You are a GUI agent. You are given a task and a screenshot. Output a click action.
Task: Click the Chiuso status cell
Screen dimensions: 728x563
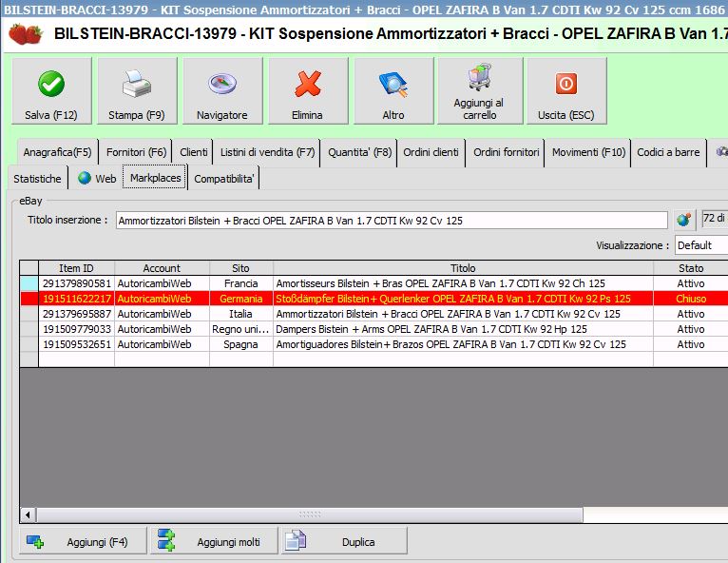pyautogui.click(x=691, y=299)
